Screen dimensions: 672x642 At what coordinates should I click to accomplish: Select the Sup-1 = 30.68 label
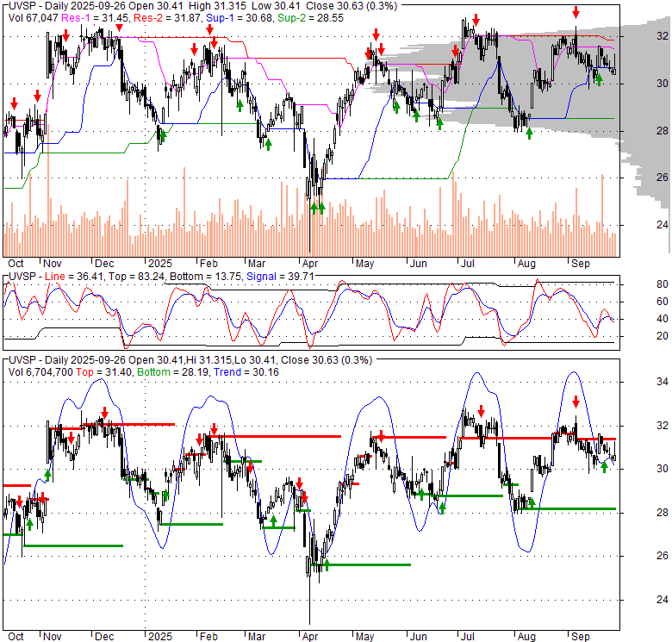[240, 18]
